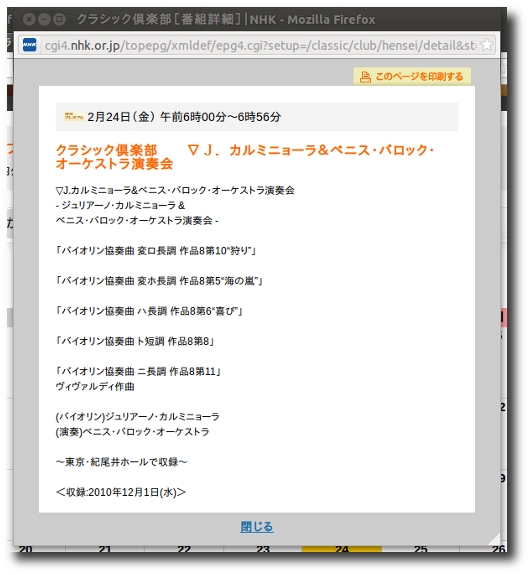Select highlighted day 24 in calendar
The width and height of the screenshot is (530, 575).
click(x=341, y=549)
